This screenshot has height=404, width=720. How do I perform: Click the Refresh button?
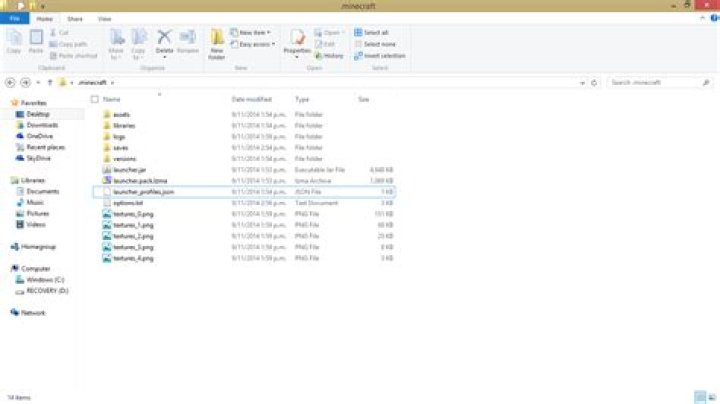594,83
